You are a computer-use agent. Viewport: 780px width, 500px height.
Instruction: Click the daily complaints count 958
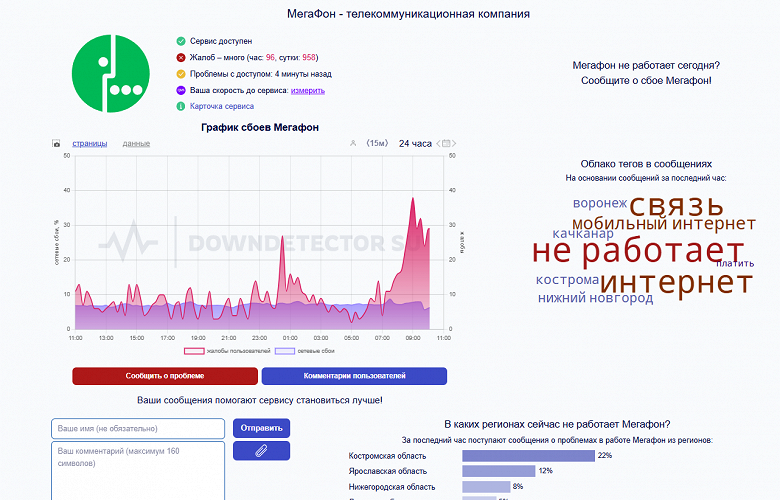pos(309,58)
